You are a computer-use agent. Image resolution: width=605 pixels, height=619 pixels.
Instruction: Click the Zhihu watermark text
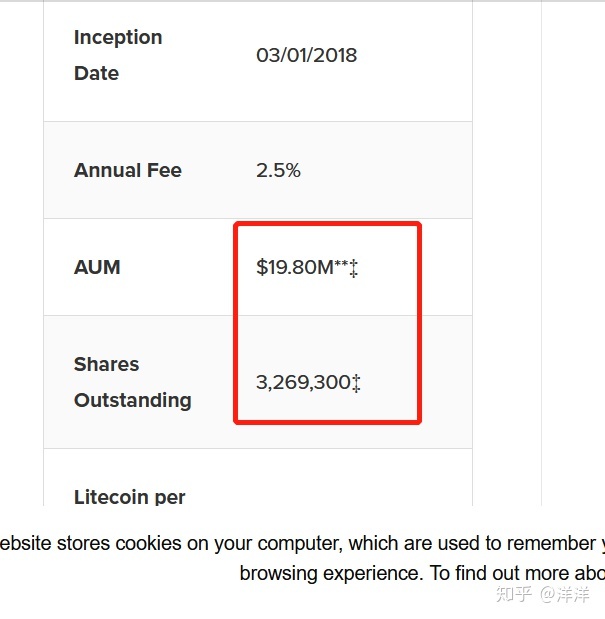click(542, 595)
